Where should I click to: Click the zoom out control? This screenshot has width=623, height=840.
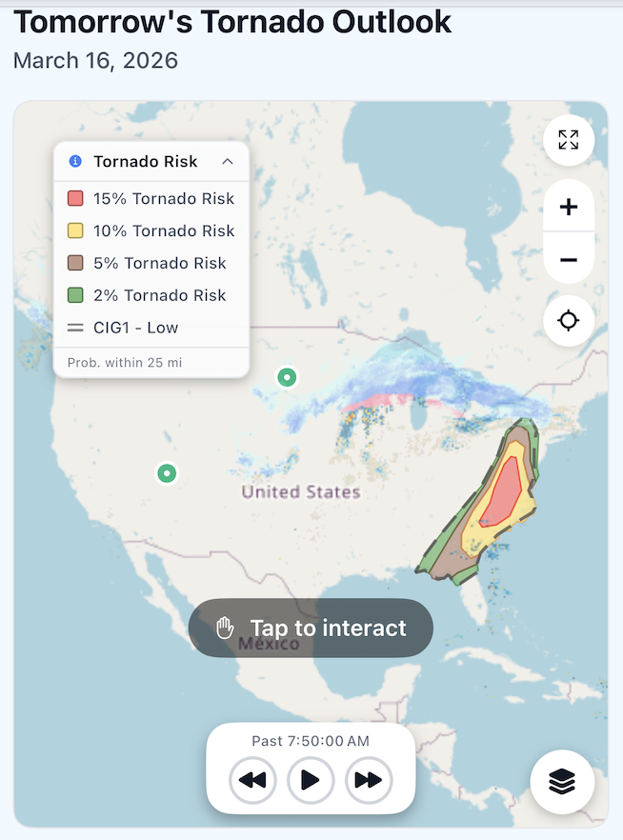tap(569, 259)
